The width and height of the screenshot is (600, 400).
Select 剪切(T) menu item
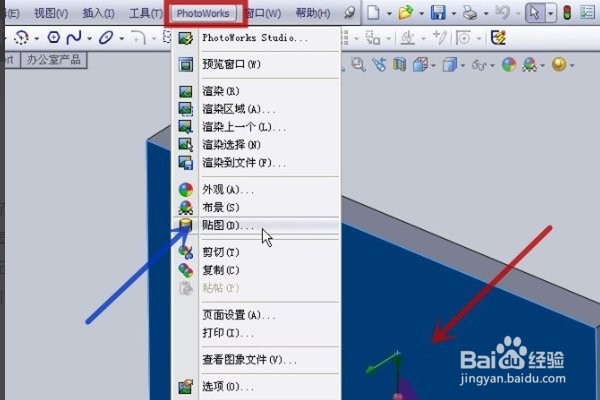point(256,252)
